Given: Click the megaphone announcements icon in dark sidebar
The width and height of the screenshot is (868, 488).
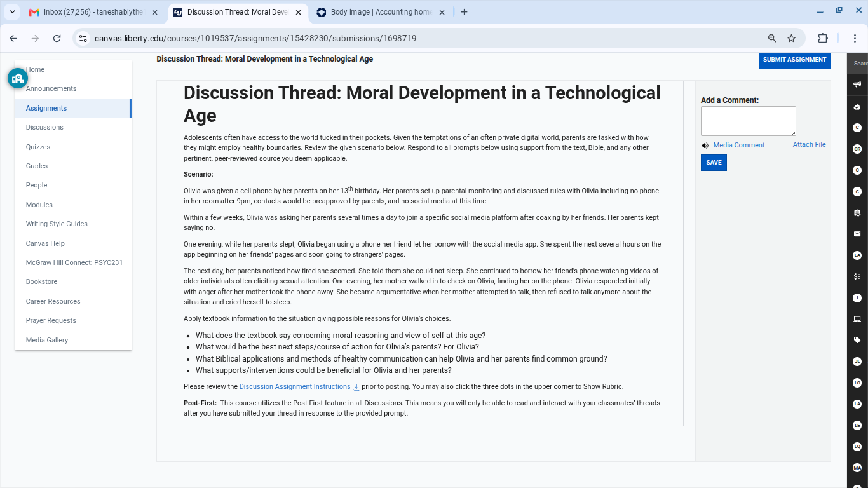Looking at the screenshot, I should tap(857, 85).
